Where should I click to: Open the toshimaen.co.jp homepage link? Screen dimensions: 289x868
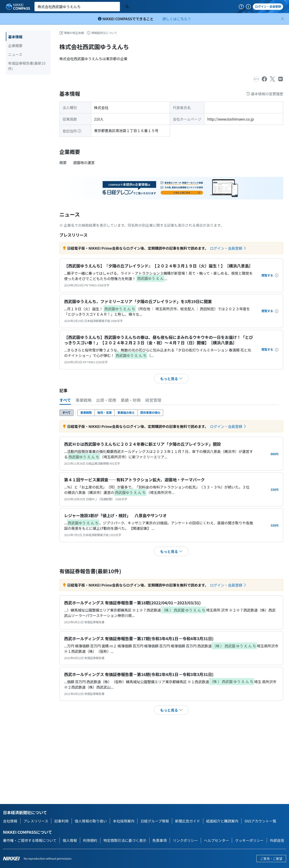coord(230,119)
